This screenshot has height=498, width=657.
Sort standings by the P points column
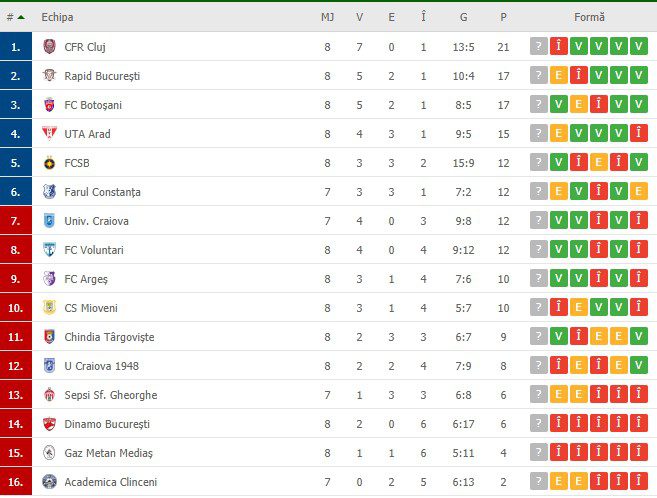(503, 17)
